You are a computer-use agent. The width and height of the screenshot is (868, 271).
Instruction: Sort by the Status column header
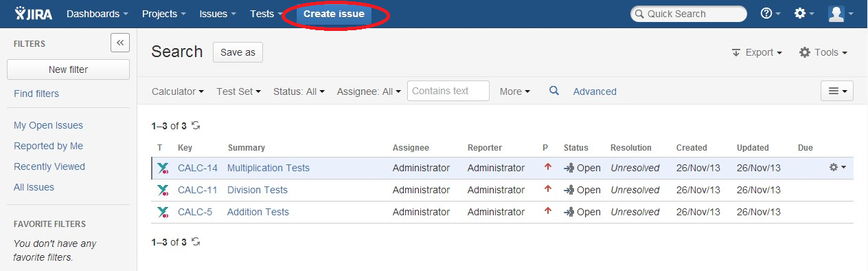(576, 148)
